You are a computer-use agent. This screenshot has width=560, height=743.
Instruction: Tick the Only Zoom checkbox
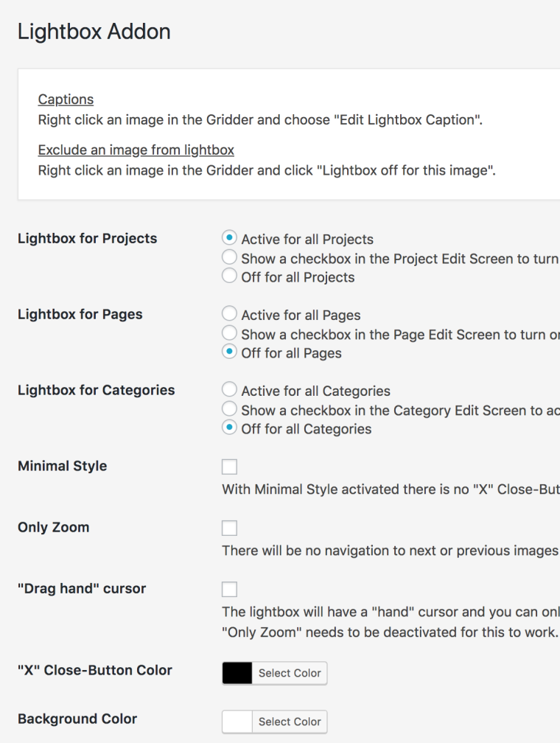tap(230, 529)
